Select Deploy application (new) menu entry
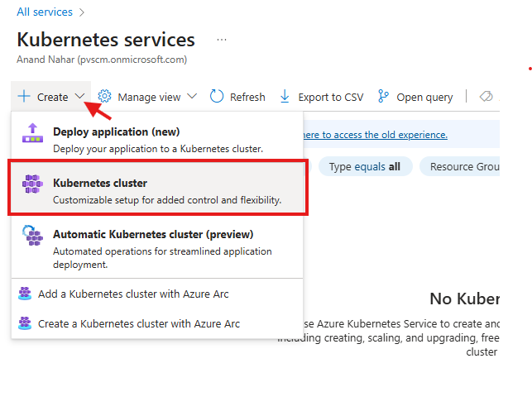Image resolution: width=532 pixels, height=411 pixels. [157, 137]
